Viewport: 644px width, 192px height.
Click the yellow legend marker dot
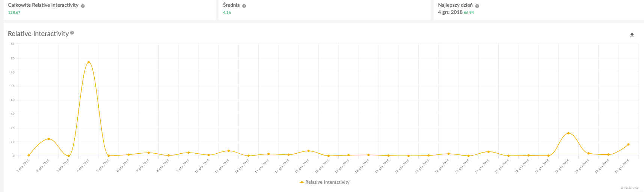coord(302,182)
